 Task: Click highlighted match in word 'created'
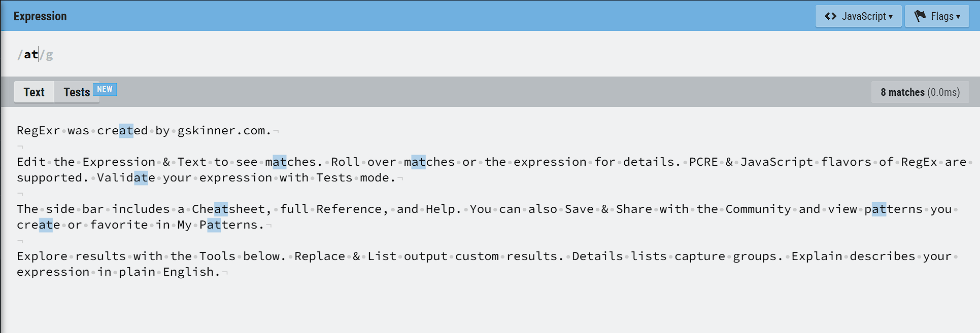click(x=126, y=131)
